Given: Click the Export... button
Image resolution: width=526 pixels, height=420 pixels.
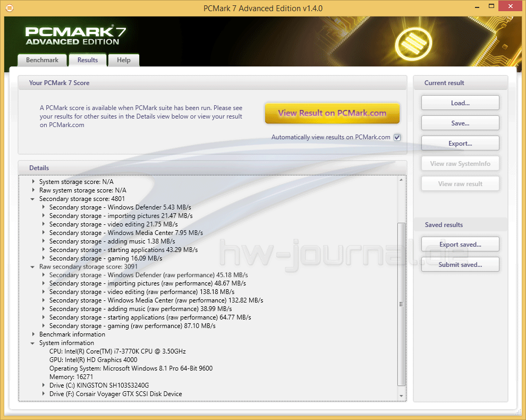Looking at the screenshot, I should point(460,144).
